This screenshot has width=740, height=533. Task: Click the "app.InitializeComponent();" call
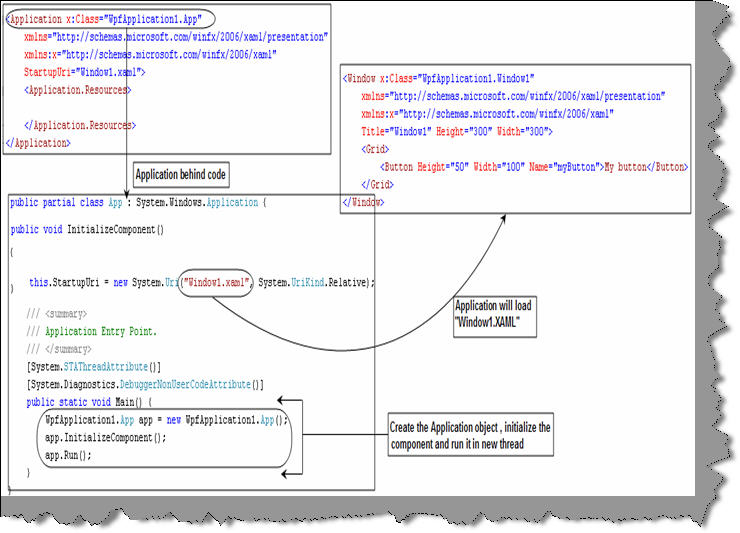[x=105, y=438]
